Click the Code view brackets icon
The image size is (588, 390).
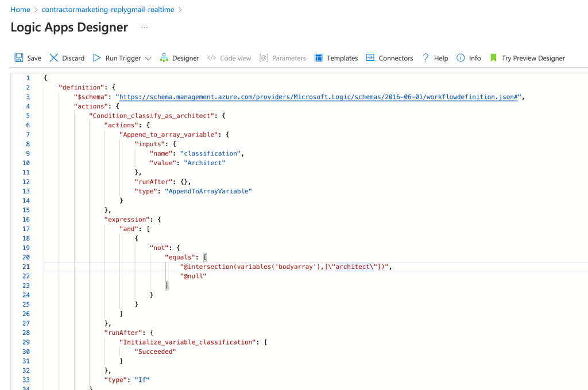pyautogui.click(x=211, y=58)
